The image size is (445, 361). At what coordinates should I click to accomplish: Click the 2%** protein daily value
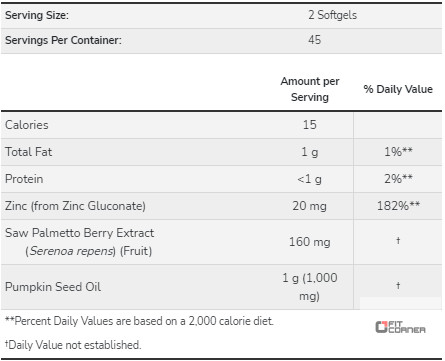point(398,179)
